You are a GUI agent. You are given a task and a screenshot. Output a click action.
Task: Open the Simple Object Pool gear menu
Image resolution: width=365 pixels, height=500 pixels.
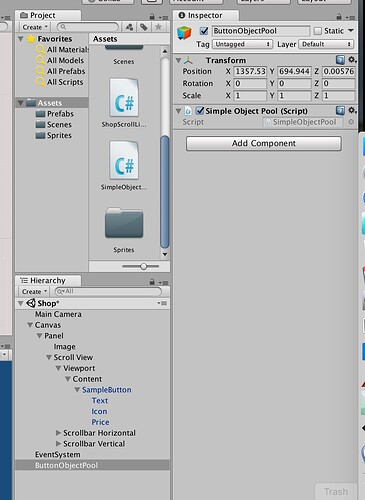tap(352, 110)
